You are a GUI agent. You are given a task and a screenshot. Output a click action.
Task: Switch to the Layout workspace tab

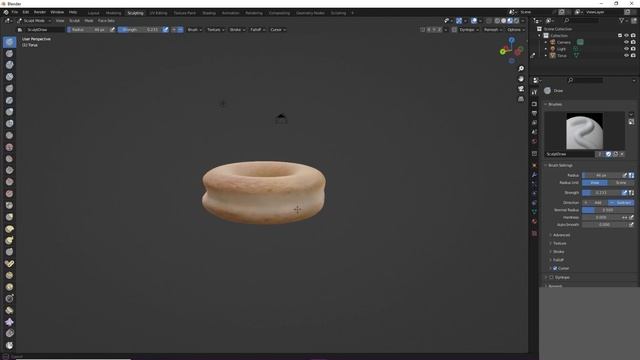point(93,13)
